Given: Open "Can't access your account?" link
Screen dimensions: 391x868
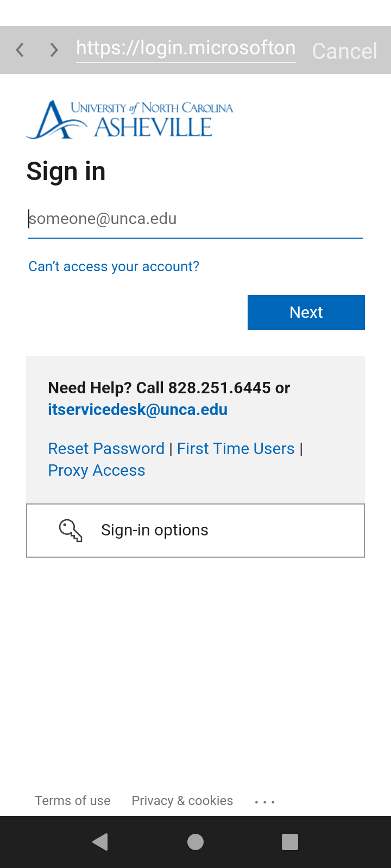Looking at the screenshot, I should (113, 266).
